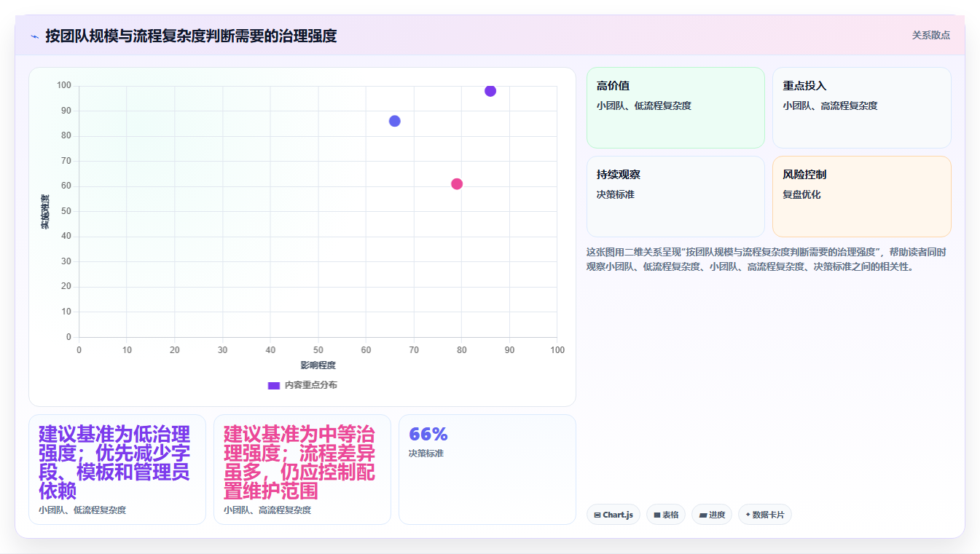Open the 重点投入 quadrant card
The height and width of the screenshot is (554, 980).
(862, 108)
